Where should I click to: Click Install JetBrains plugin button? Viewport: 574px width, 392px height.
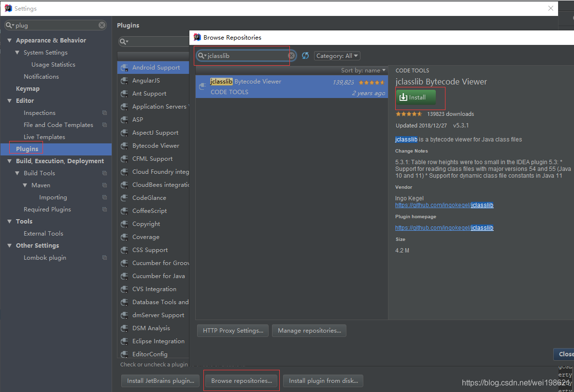pos(160,381)
